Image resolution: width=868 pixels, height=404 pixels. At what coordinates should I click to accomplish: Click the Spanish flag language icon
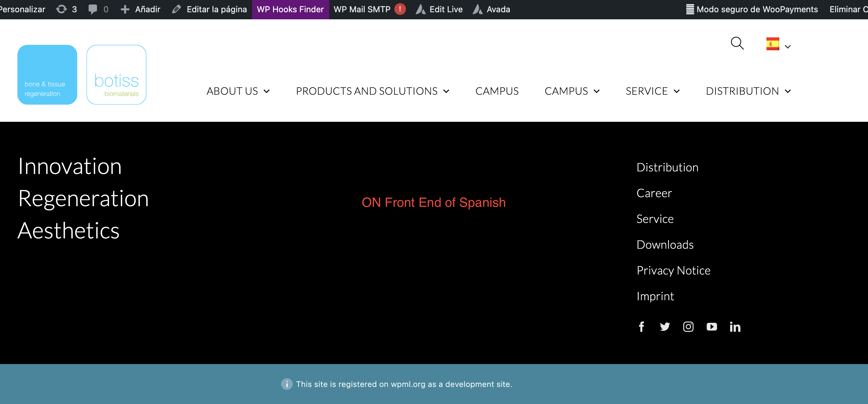pyautogui.click(x=773, y=44)
